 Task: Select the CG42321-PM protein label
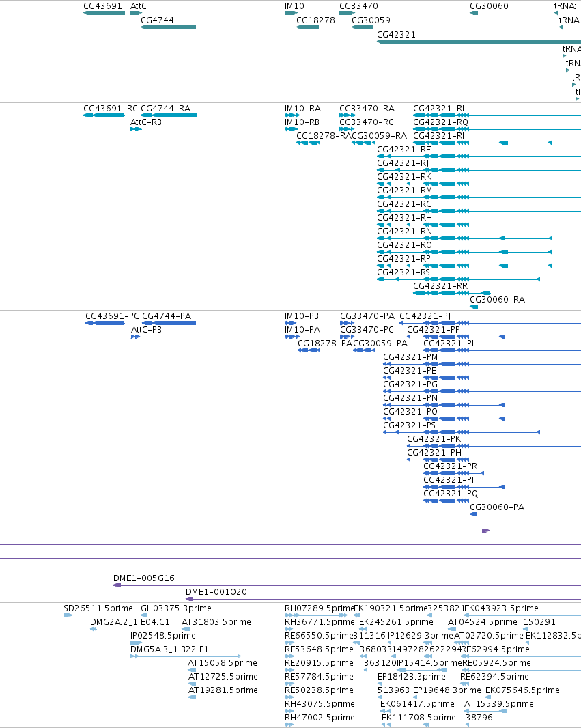tap(410, 357)
